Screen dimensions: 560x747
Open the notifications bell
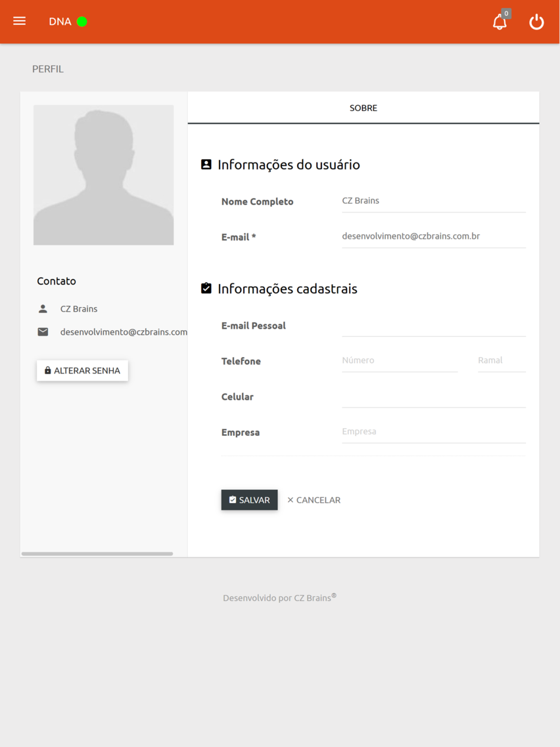[500, 22]
